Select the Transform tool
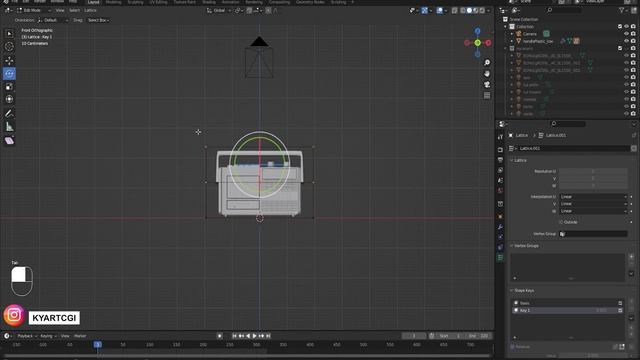The height and width of the screenshot is (360, 640). tap(9, 99)
